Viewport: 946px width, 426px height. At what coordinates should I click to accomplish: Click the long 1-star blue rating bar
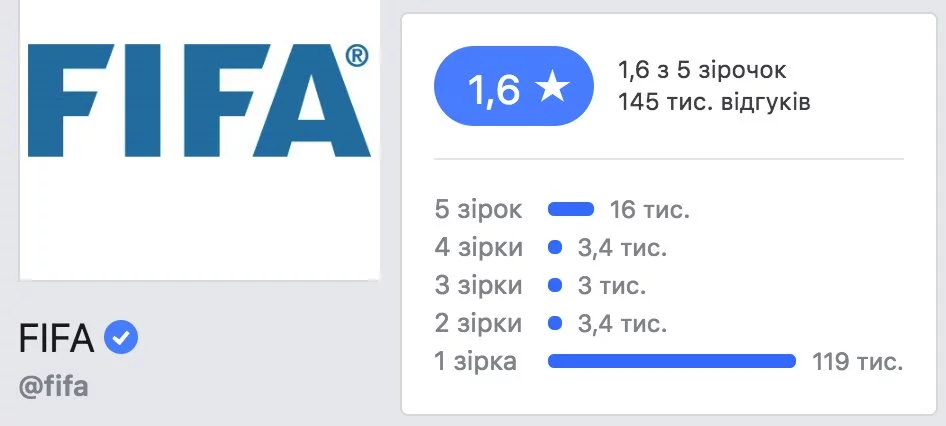coord(671,361)
